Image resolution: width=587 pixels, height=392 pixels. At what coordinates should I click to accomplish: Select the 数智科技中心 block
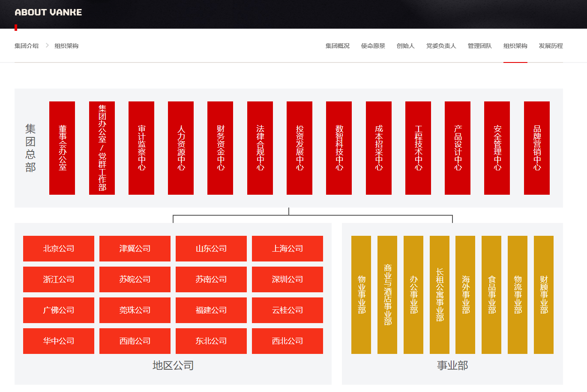(x=339, y=148)
